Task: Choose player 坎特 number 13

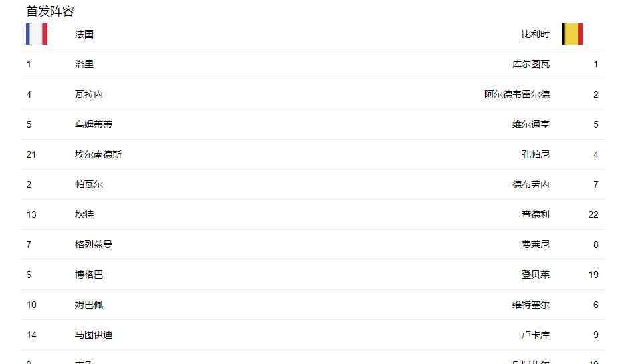Action: (x=84, y=215)
